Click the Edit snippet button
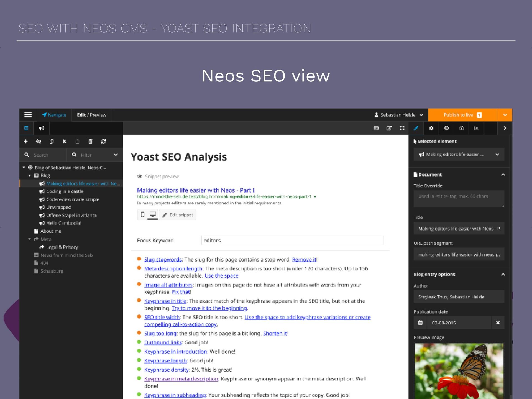Viewport: 532px width, 399px height. click(178, 215)
